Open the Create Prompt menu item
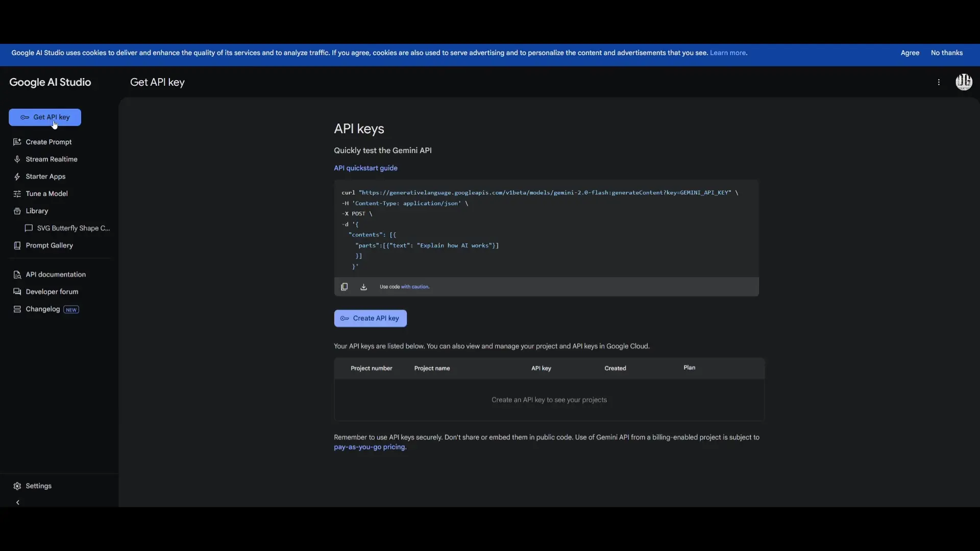 (x=48, y=142)
